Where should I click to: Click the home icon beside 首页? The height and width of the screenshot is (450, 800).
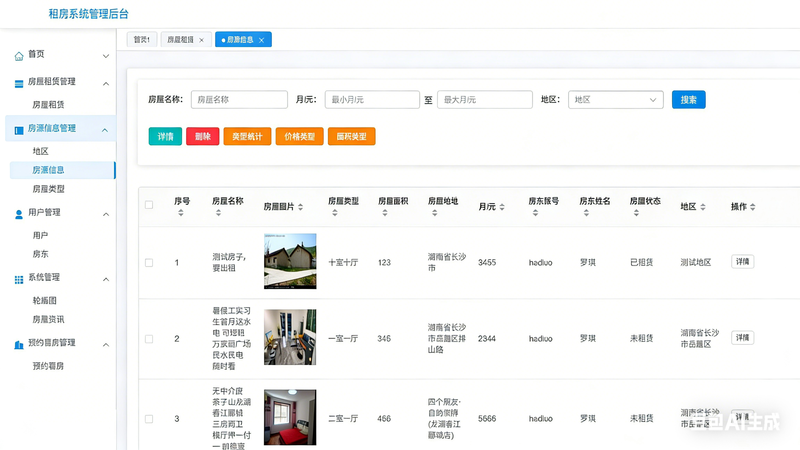click(x=19, y=55)
